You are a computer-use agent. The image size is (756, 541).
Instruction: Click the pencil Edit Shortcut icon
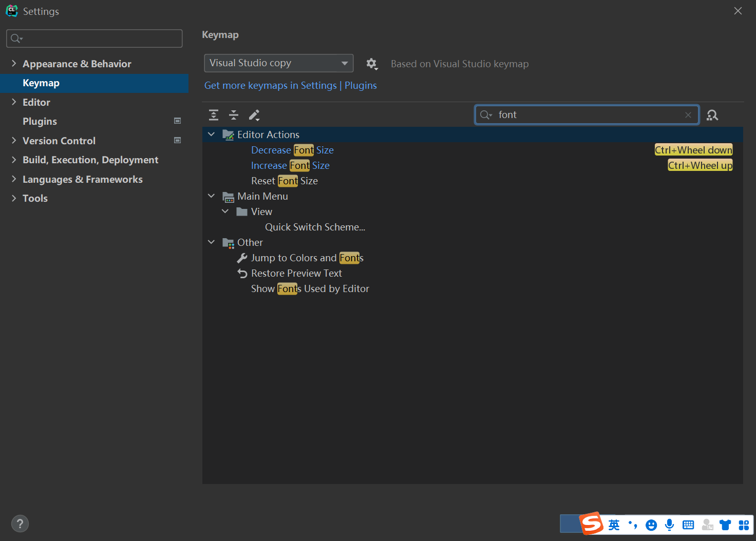tap(254, 115)
